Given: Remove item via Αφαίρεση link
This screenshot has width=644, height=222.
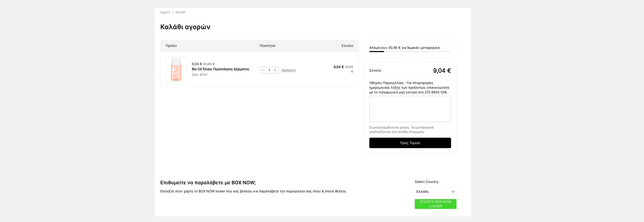Looking at the screenshot, I should pos(288,70).
